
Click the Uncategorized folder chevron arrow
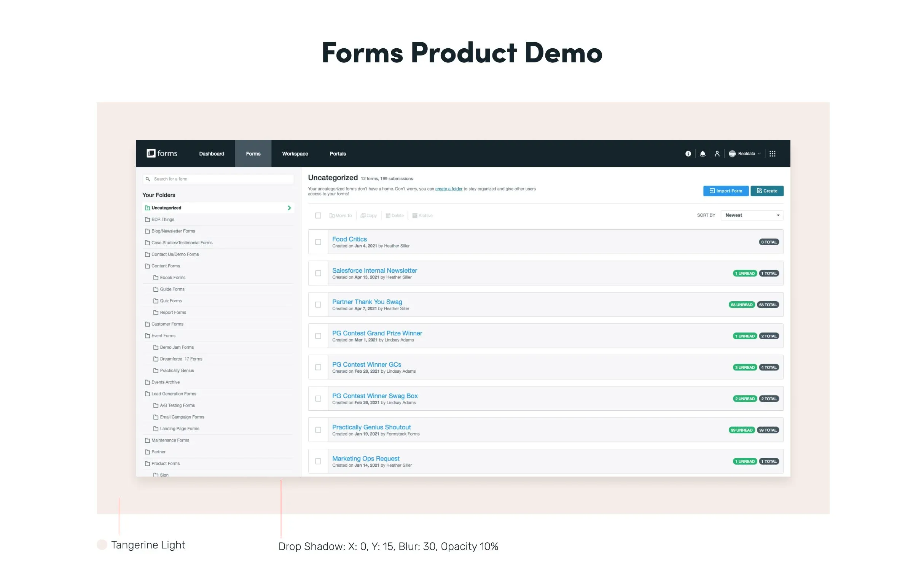[289, 208]
